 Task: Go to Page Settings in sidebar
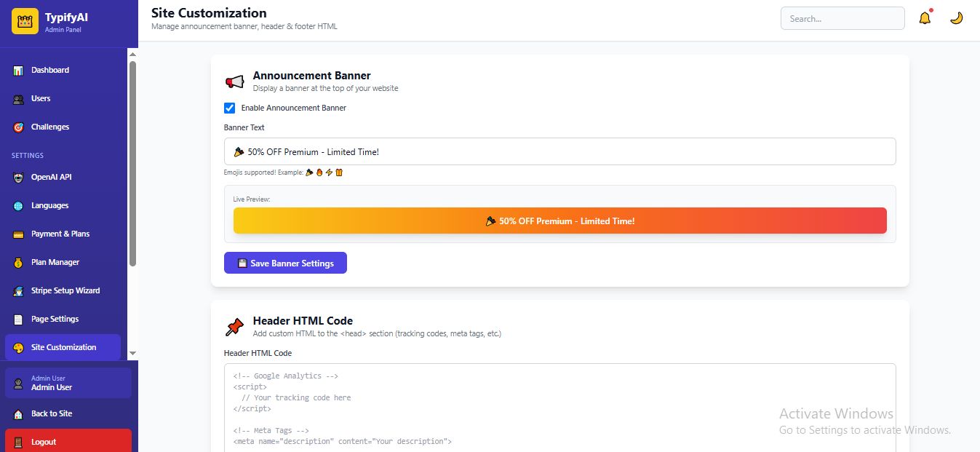click(x=55, y=319)
